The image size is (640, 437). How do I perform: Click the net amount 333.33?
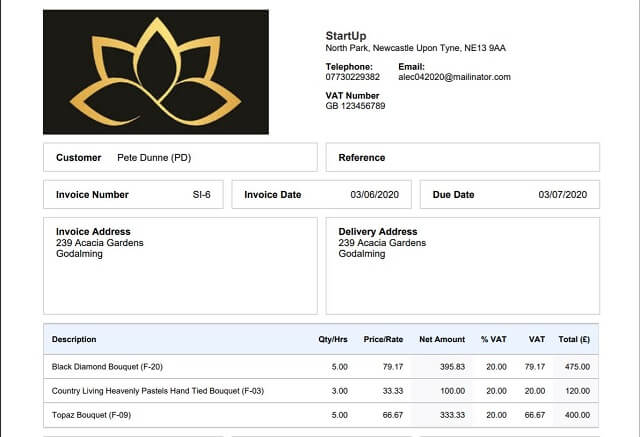tap(452, 415)
